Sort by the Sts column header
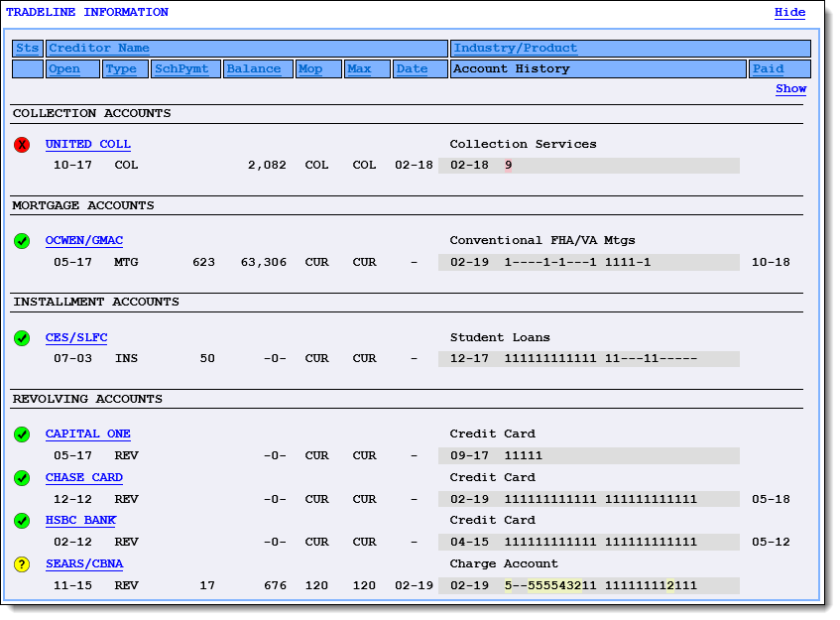 point(28,49)
